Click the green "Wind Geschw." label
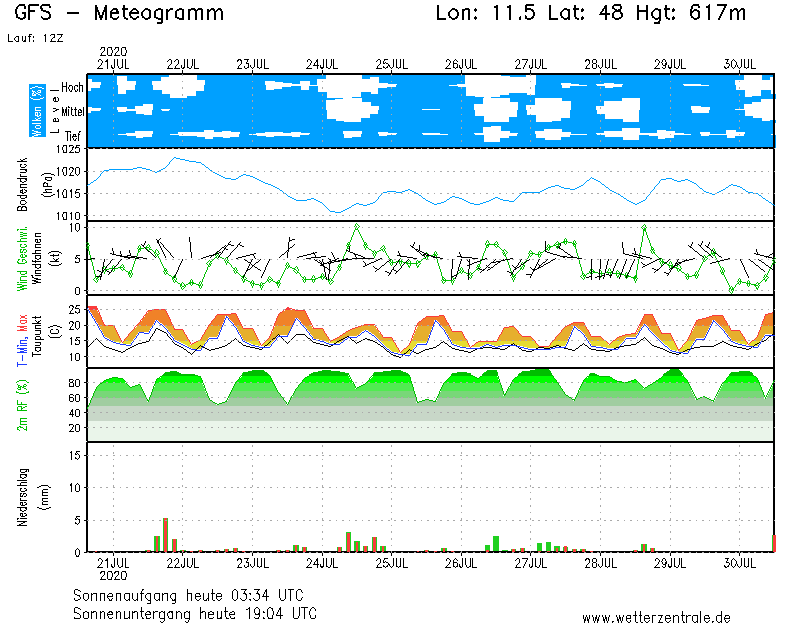800x625 pixels. (22, 259)
